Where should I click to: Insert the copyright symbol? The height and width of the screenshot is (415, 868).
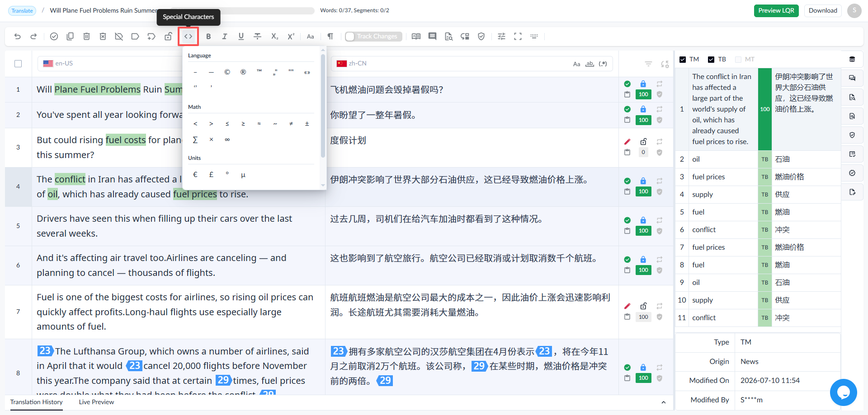[227, 72]
